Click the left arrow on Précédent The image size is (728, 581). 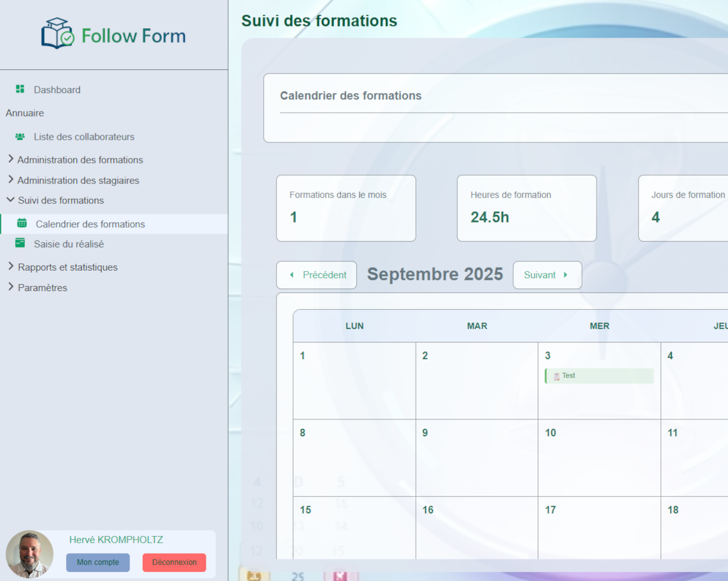coord(292,275)
